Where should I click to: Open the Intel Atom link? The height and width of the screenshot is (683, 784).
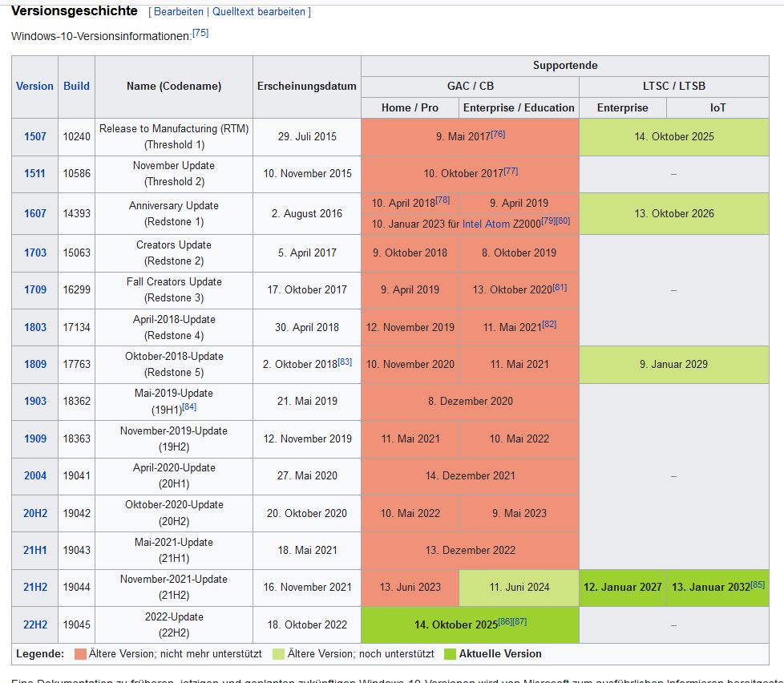(486, 224)
